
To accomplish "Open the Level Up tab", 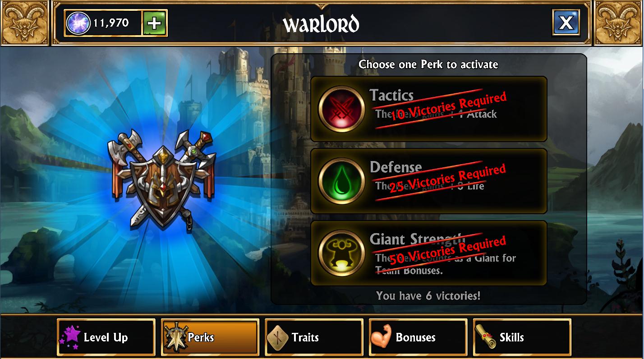I will click(106, 337).
